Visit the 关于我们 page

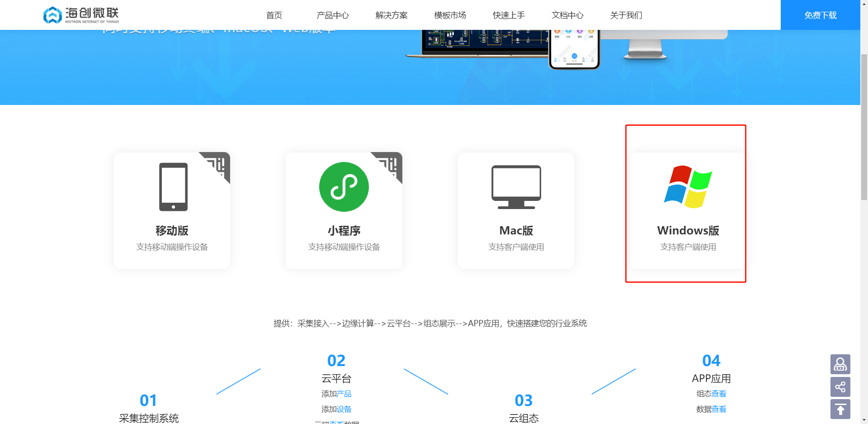(626, 15)
